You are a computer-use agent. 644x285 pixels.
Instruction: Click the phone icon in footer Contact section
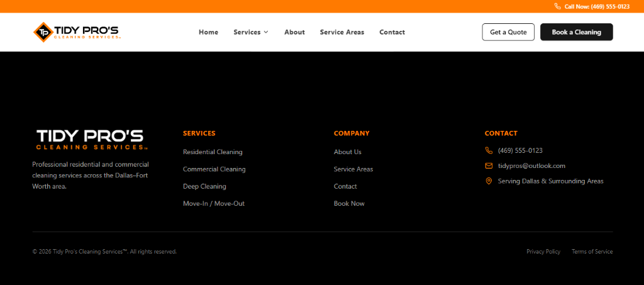pyautogui.click(x=489, y=151)
